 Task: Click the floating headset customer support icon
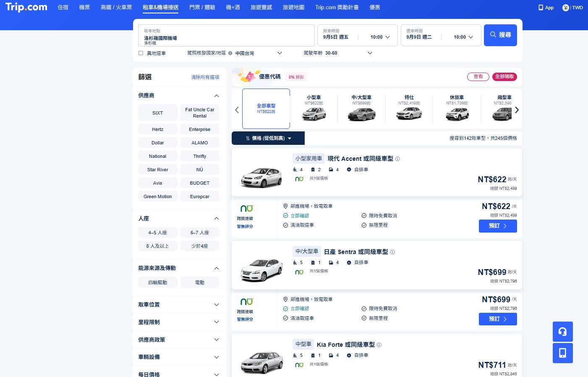(x=562, y=332)
